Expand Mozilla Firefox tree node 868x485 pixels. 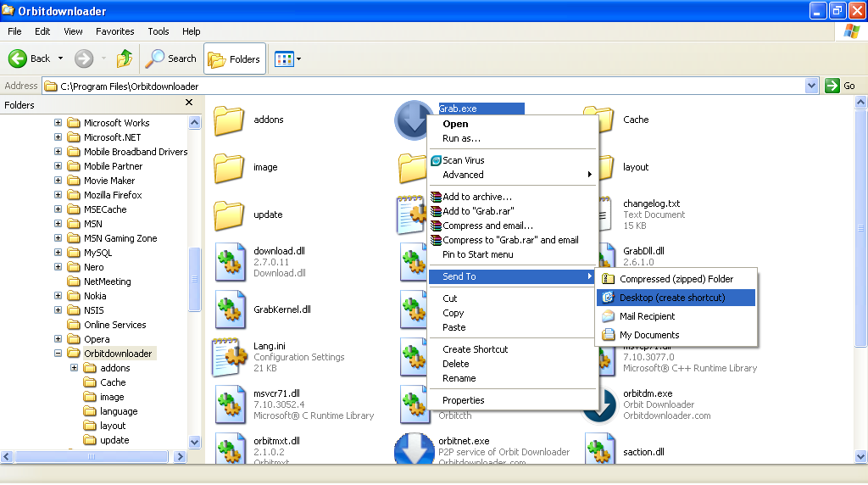click(58, 194)
